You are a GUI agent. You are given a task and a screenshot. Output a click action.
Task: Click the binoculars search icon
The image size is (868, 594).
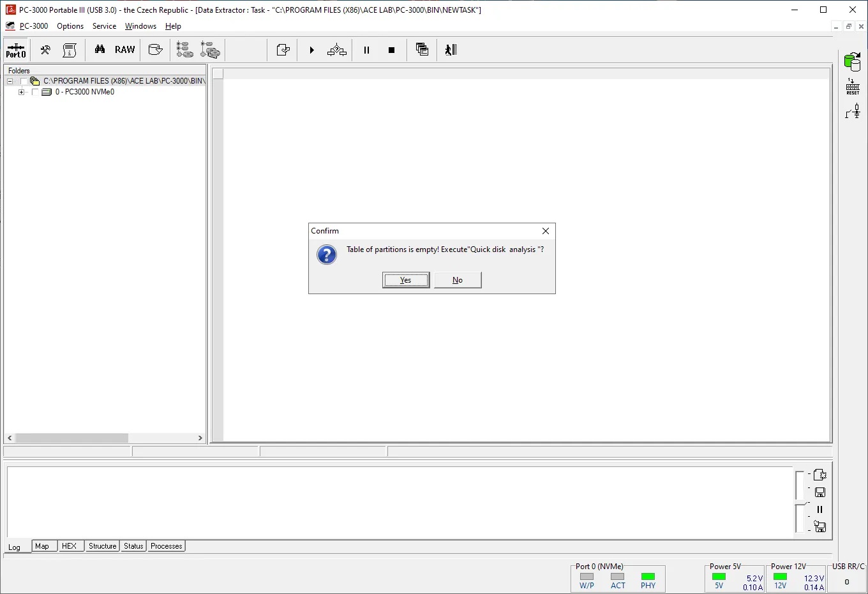pyautogui.click(x=100, y=50)
